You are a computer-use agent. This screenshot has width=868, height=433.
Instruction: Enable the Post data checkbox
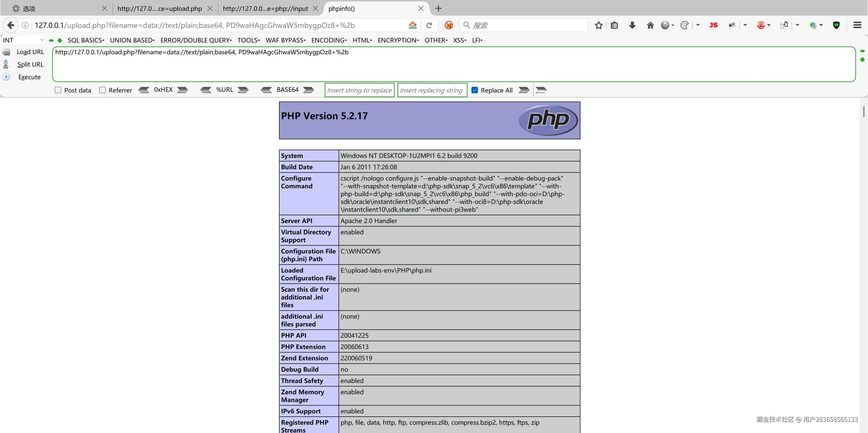(x=58, y=90)
